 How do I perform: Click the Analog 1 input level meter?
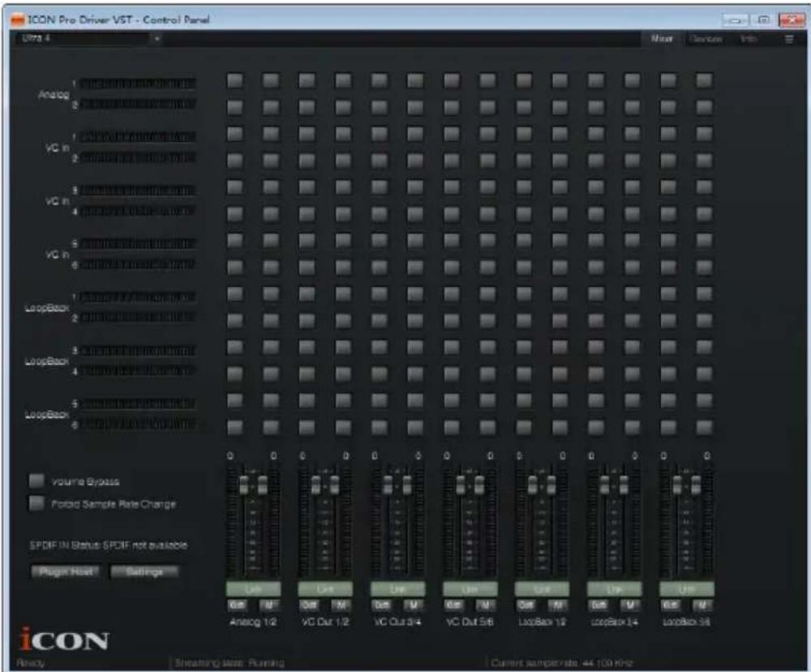[138, 83]
